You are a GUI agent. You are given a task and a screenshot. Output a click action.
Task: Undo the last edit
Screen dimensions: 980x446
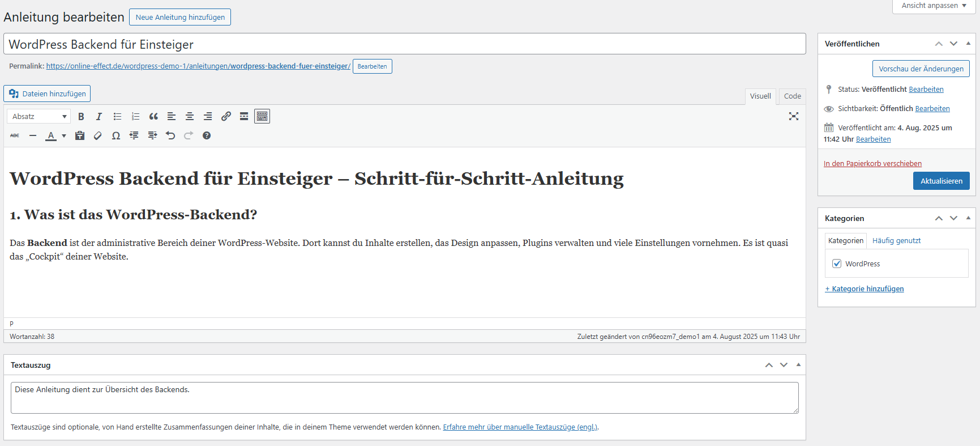tap(170, 135)
